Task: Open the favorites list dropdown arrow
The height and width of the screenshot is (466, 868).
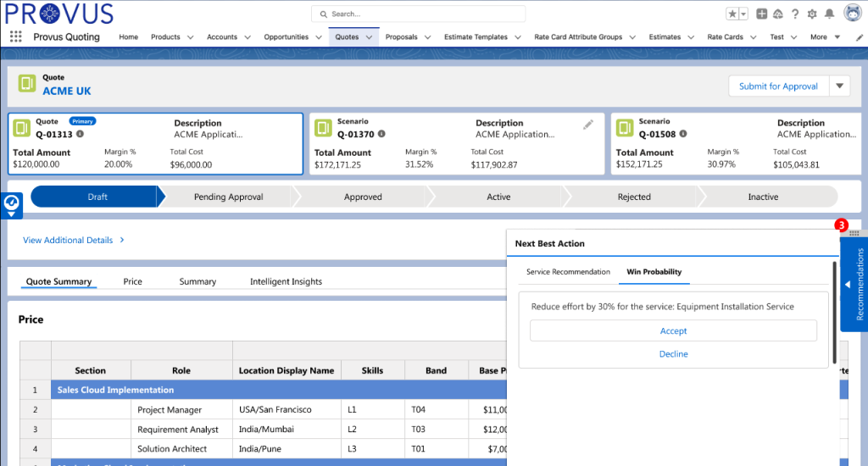Action: pyautogui.click(x=743, y=14)
